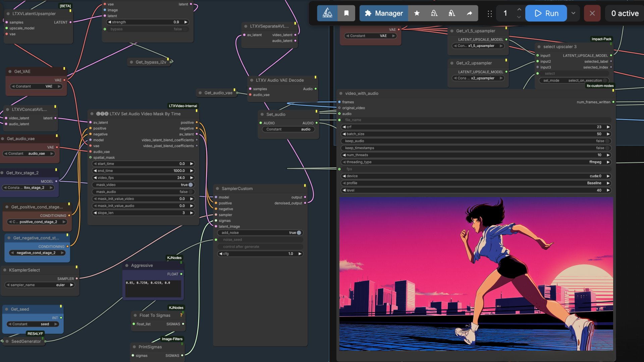The height and width of the screenshot is (362, 644).
Task: Click the batch count number field
Action: [x=505, y=13]
